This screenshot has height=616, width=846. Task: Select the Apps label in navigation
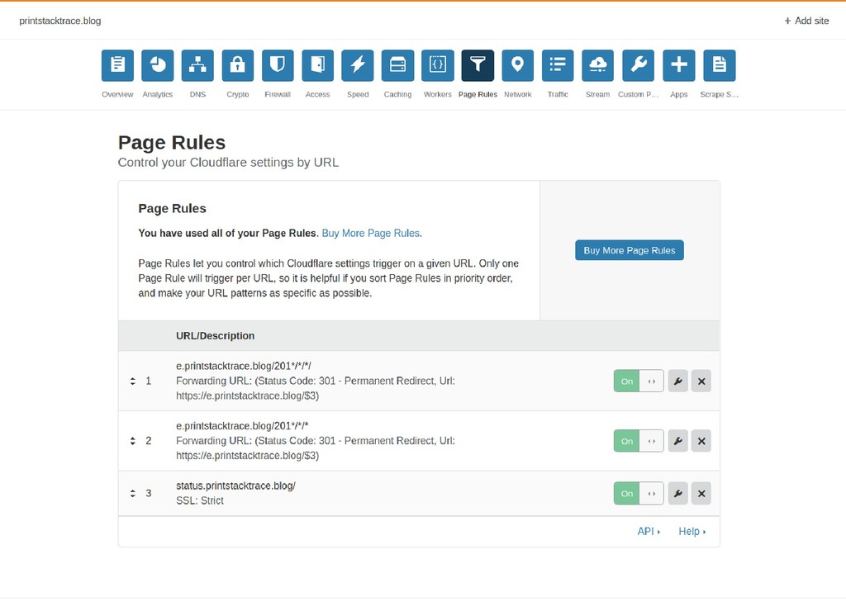tap(679, 94)
